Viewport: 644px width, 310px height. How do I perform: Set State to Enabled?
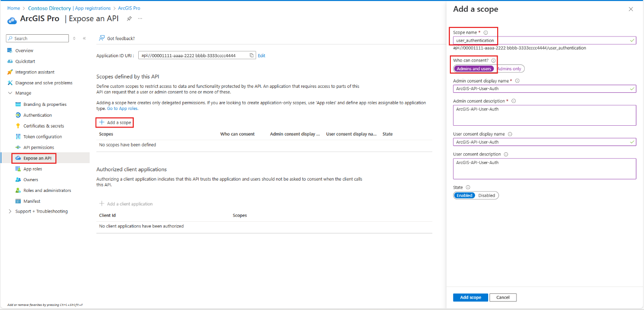coord(464,196)
